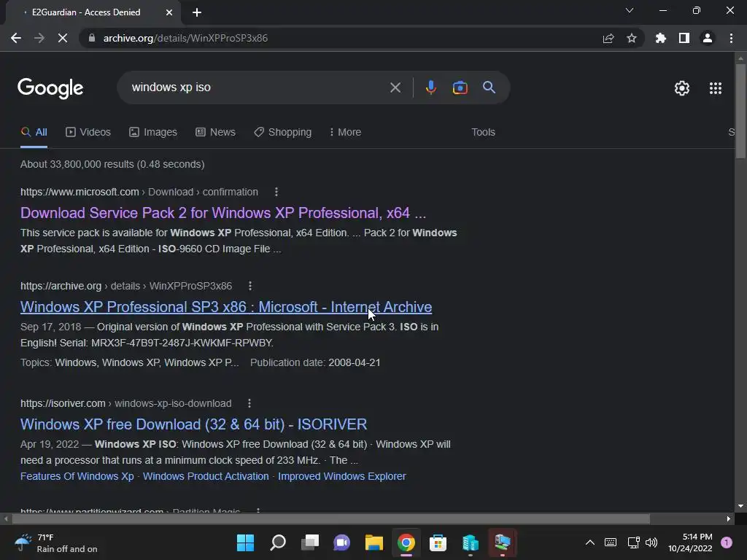Open the archive.org result options dots

250,286
